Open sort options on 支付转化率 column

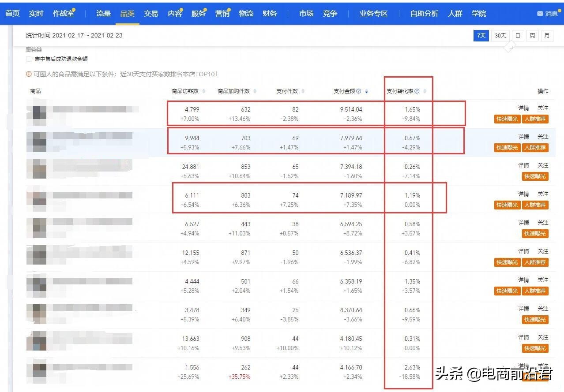coord(425,91)
